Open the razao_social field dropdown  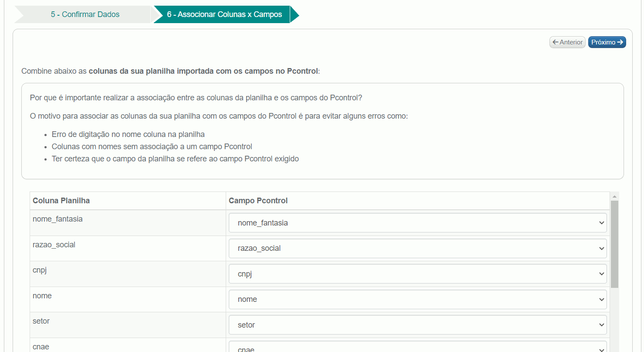(x=418, y=248)
